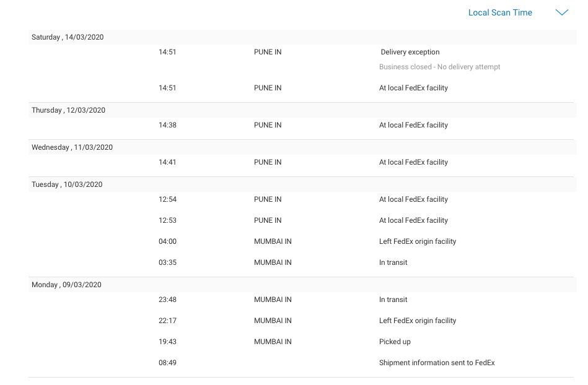Open the Local Scan Time dropdown

coord(500,12)
